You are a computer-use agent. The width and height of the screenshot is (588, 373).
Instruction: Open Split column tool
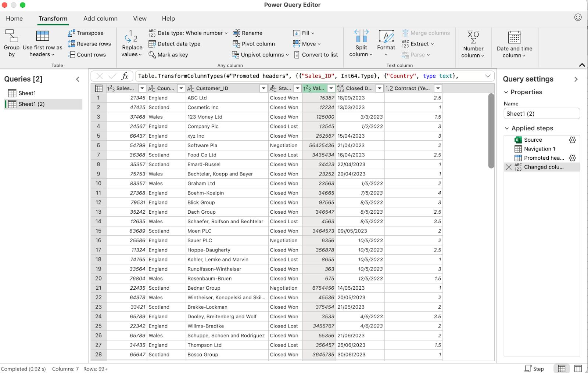(361, 43)
